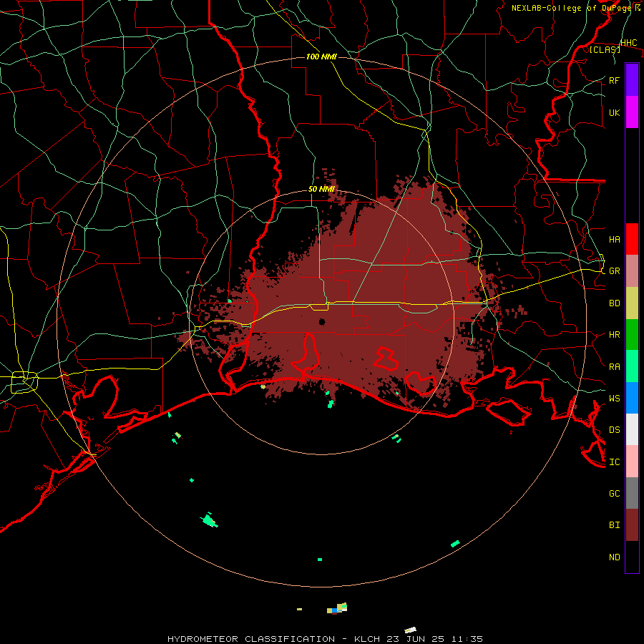Click the "HHC" product label

[629, 43]
